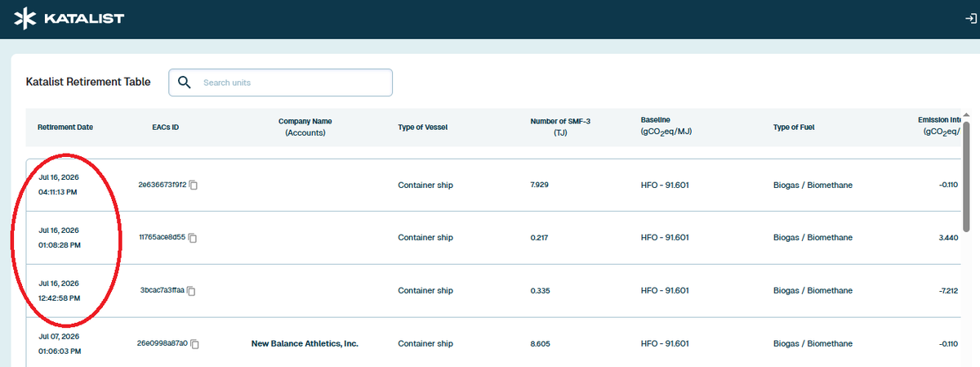The image size is (980, 367).
Task: Copy EACs ID 2e636673f9f2
Action: 194,186
